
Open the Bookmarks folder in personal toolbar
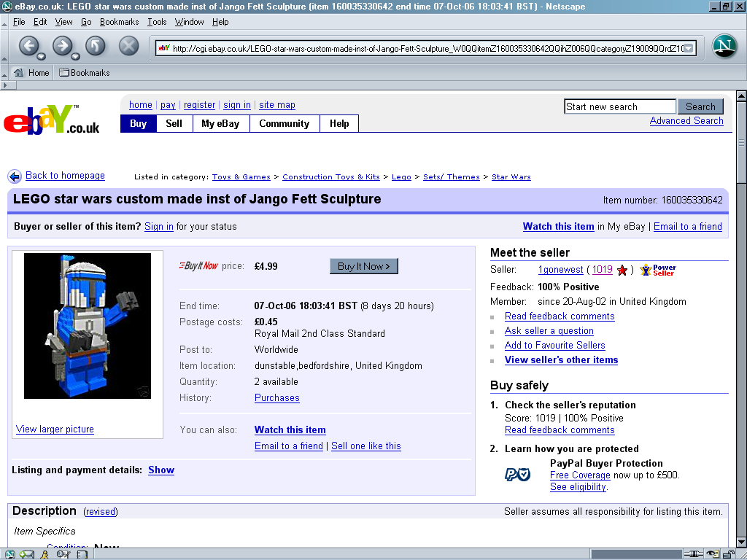point(85,72)
